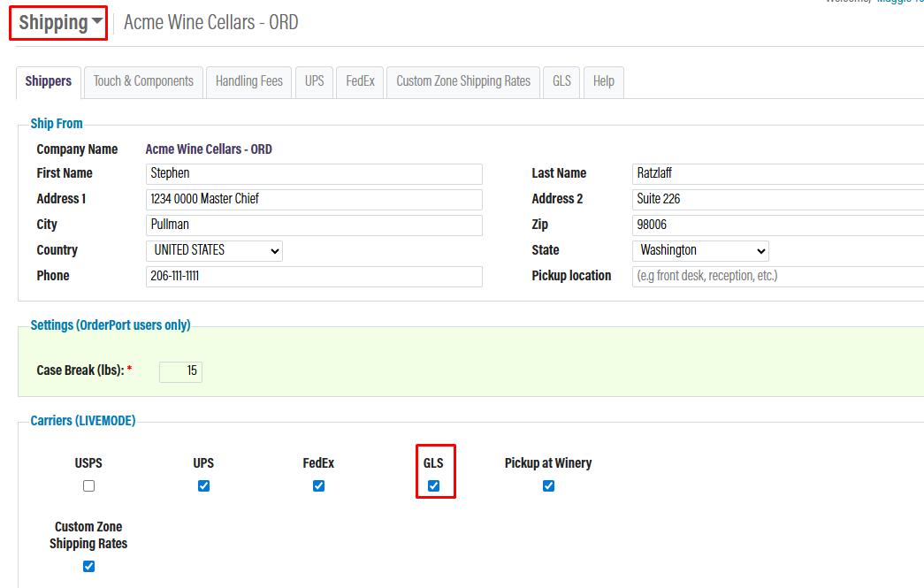Select the Carriers (LIVEMODE) heading

(83, 421)
